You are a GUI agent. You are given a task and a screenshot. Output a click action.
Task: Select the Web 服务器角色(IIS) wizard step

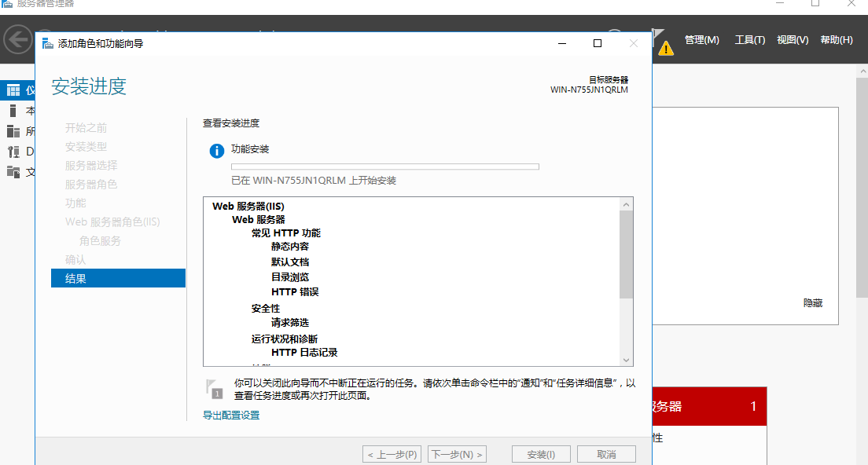pyautogui.click(x=112, y=222)
